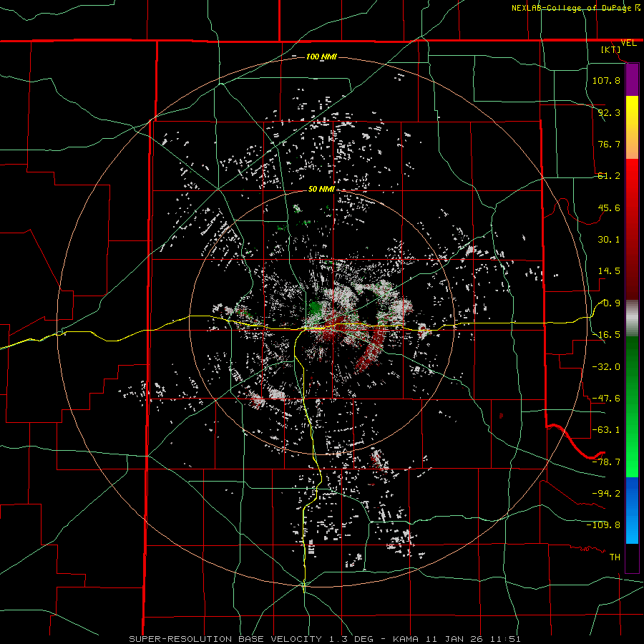Click the Super-Resolution Base Velocity caption
The height and width of the screenshot is (644, 644).
pyautogui.click(x=325, y=639)
